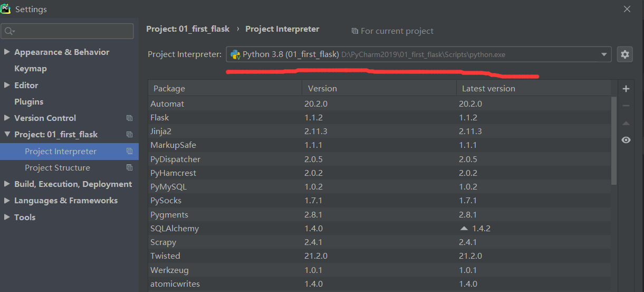Click Scrapy latest version 2.4.1
The image size is (644, 292).
coord(468,242)
